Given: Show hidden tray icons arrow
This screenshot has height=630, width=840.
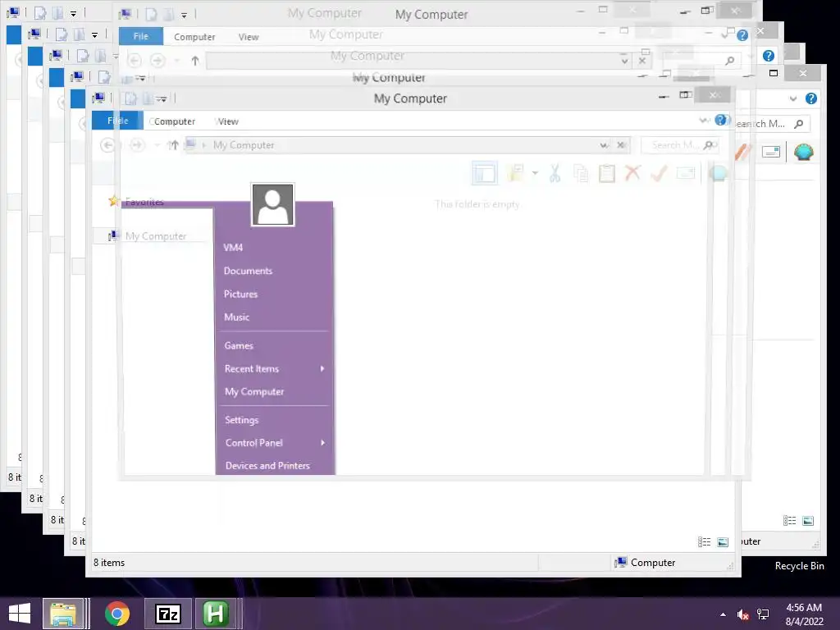Looking at the screenshot, I should click(724, 614).
